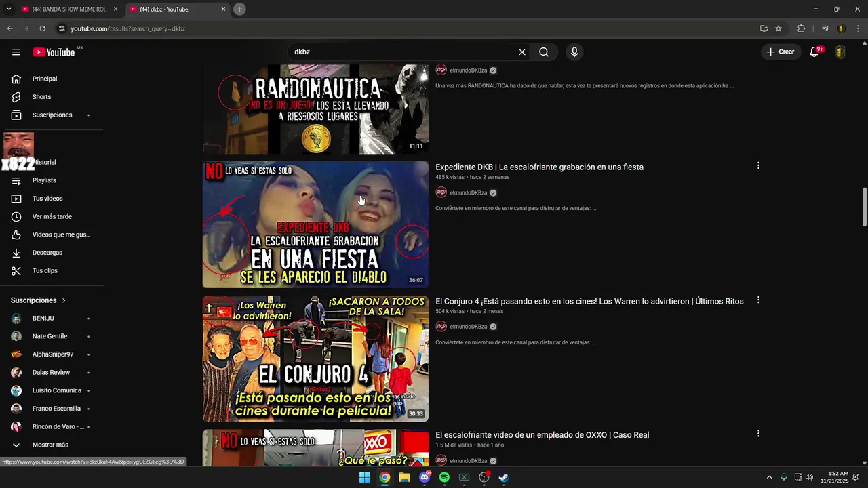The height and width of the screenshot is (488, 868).
Task: Open Randonautica video thumbnail
Action: (315, 109)
